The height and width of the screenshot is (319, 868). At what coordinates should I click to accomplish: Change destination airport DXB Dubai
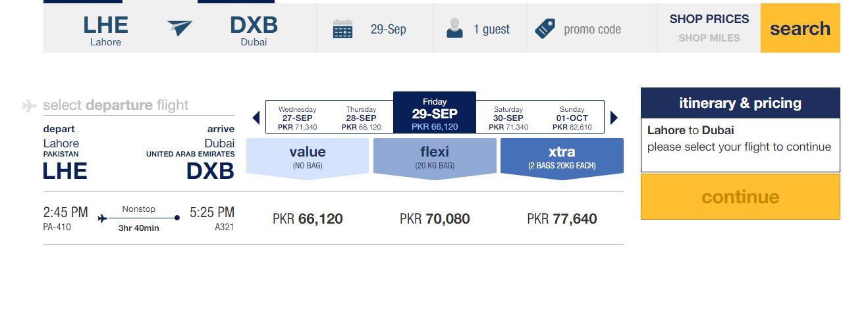click(254, 30)
